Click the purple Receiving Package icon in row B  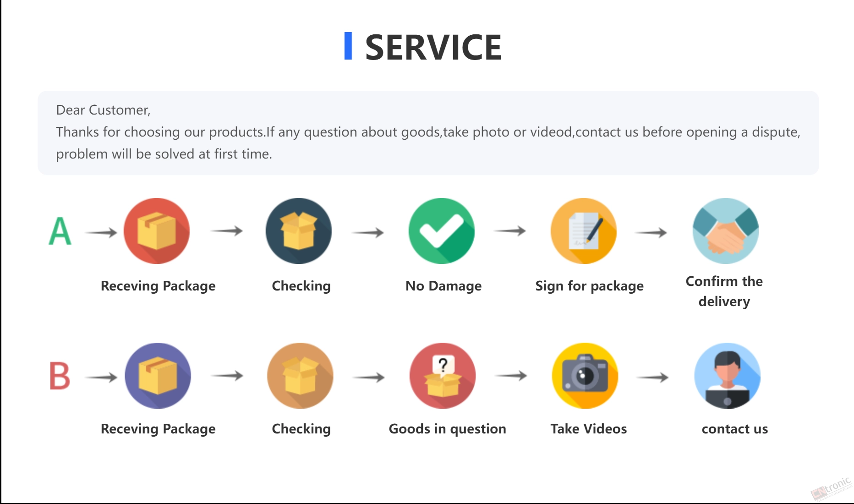(x=158, y=376)
